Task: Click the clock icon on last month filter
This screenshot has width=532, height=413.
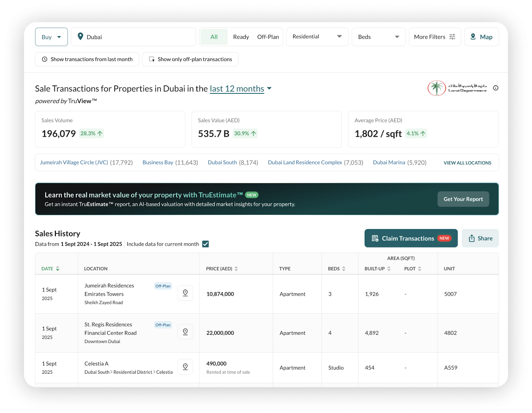Action: 44,59
